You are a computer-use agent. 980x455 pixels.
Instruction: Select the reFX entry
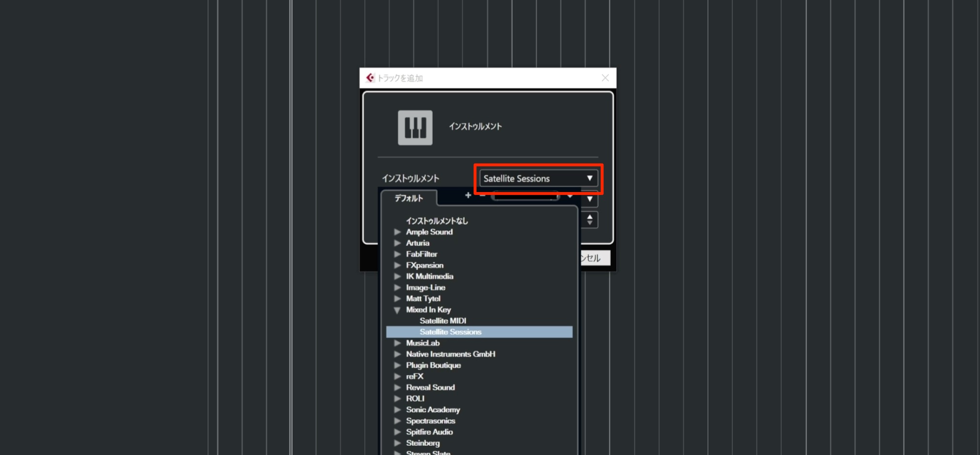(414, 376)
